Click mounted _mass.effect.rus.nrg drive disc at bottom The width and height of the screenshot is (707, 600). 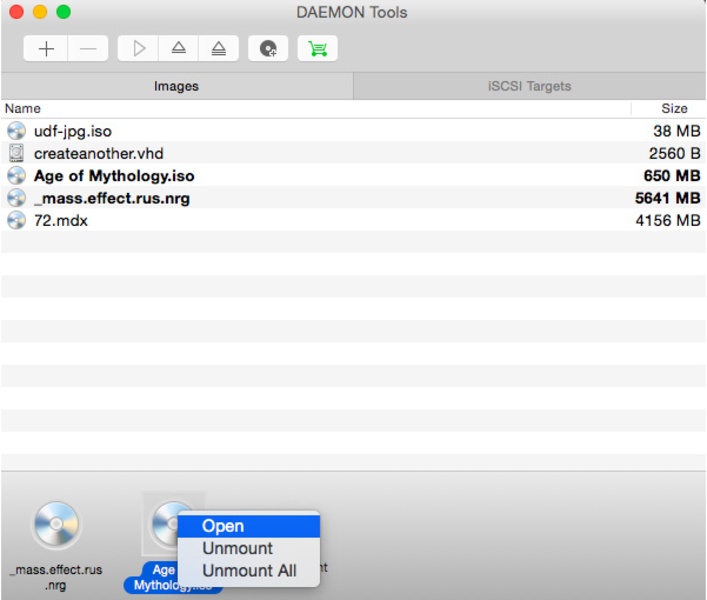pos(56,524)
